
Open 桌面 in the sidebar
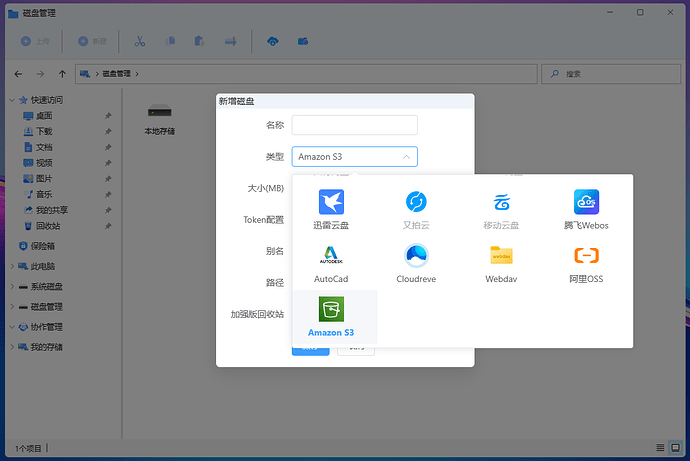(44, 116)
